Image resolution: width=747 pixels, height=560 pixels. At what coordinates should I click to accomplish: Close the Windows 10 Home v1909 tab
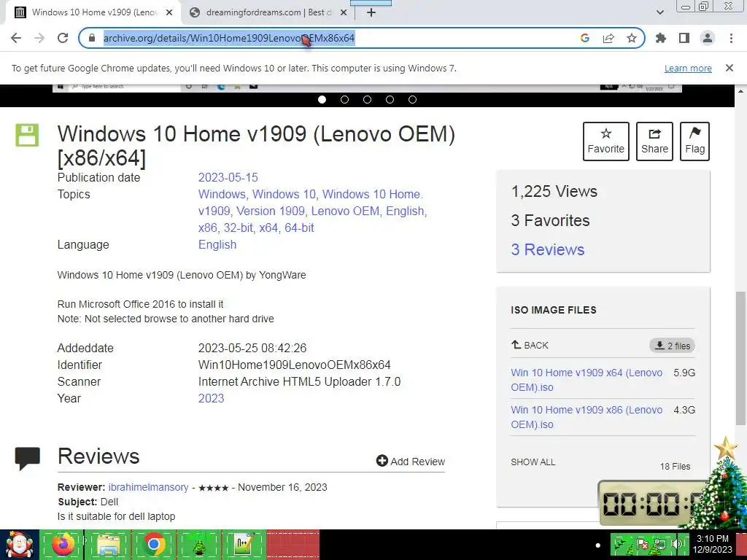click(x=169, y=12)
